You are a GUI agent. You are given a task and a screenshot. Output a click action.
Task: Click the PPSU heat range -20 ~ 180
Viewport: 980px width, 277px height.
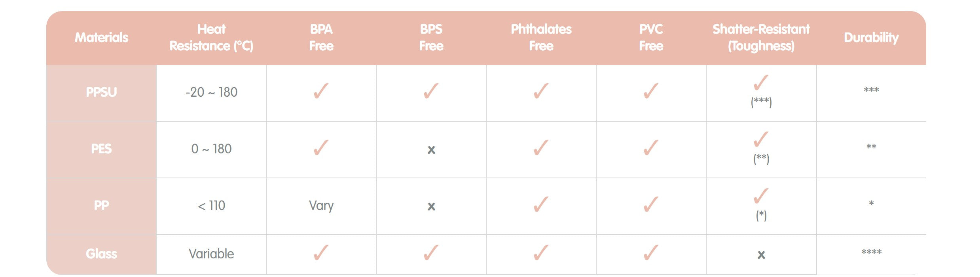[x=211, y=92]
